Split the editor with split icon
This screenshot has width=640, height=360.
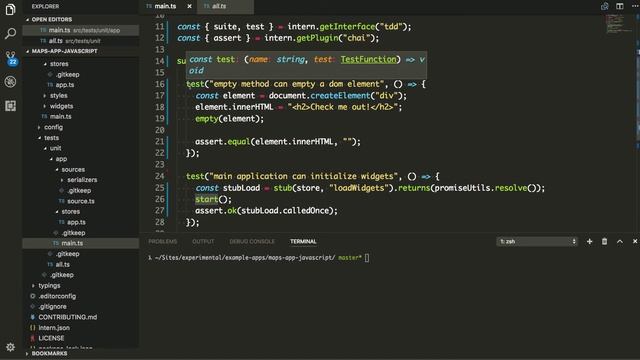point(620,6)
